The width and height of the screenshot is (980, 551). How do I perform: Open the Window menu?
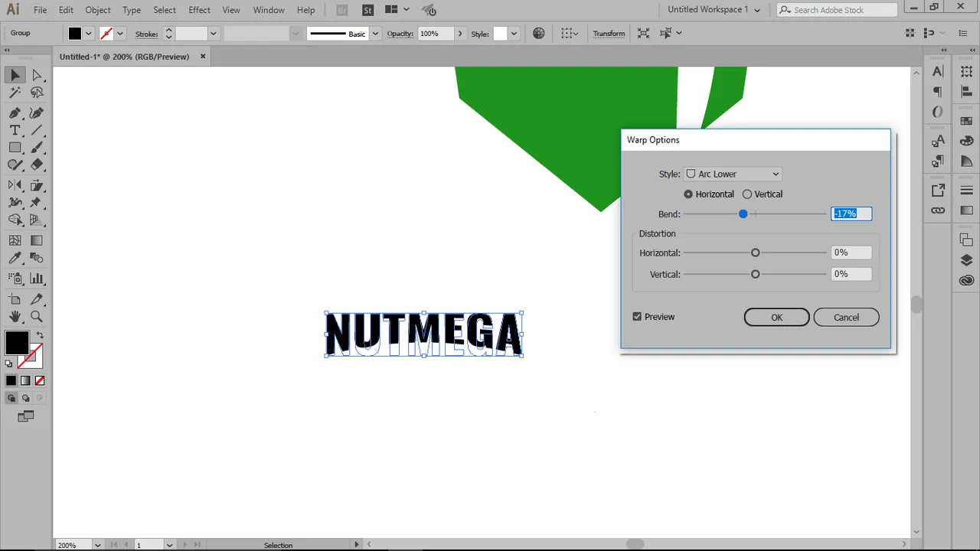[269, 10]
